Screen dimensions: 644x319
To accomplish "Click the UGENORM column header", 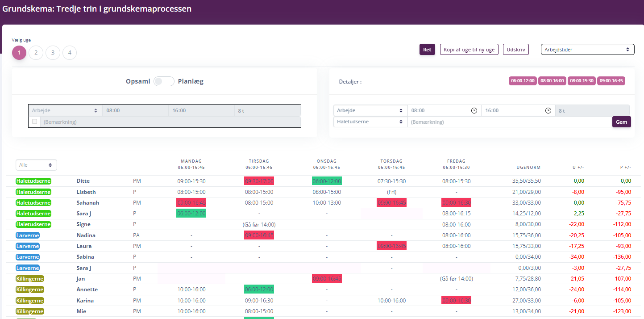I will pyautogui.click(x=529, y=168).
